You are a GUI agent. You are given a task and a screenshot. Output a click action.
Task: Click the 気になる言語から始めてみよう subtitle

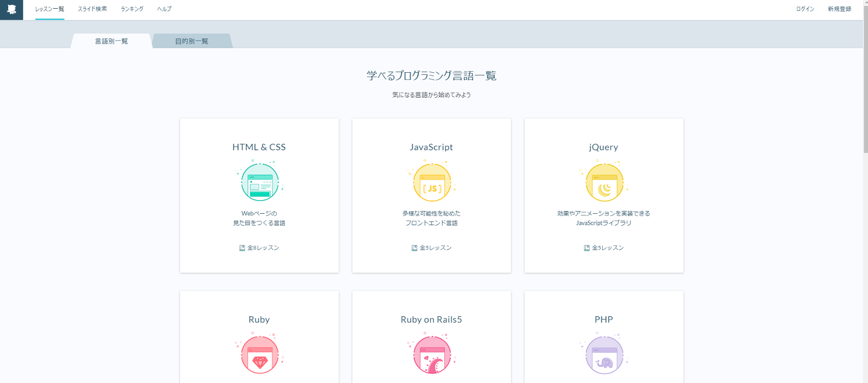(x=431, y=95)
